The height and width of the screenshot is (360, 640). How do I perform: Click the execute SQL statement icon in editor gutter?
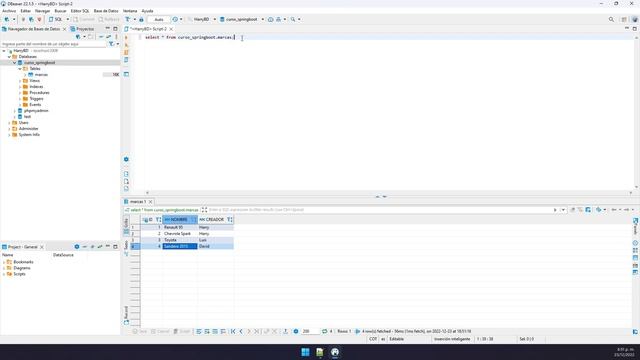pyautogui.click(x=126, y=37)
